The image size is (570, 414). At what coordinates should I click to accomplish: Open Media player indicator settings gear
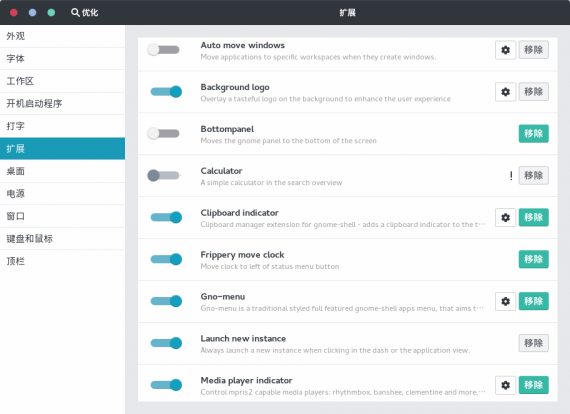(505, 385)
